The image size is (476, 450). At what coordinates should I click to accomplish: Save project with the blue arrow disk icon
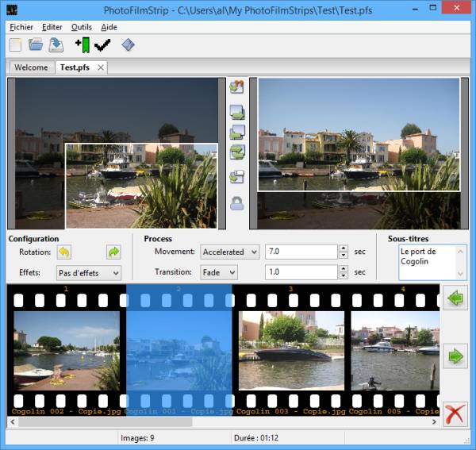(x=56, y=45)
